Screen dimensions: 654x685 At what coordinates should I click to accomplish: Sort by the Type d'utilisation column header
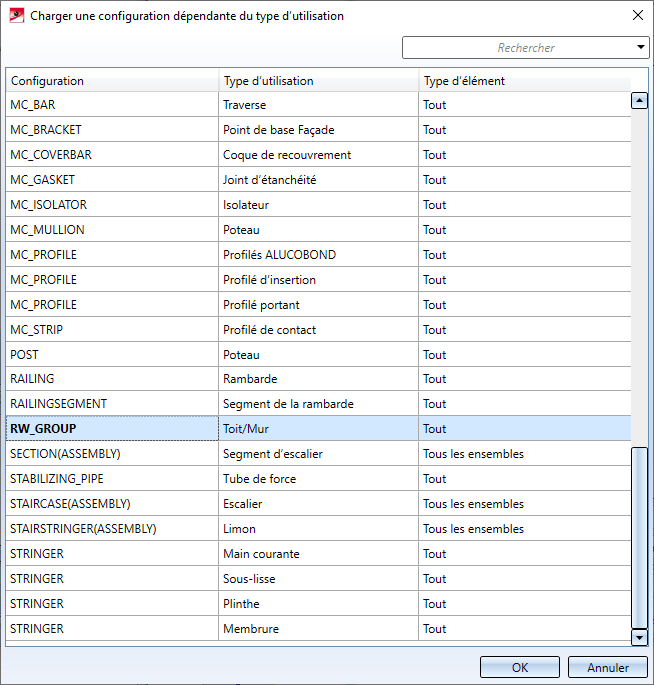pyautogui.click(x=318, y=80)
